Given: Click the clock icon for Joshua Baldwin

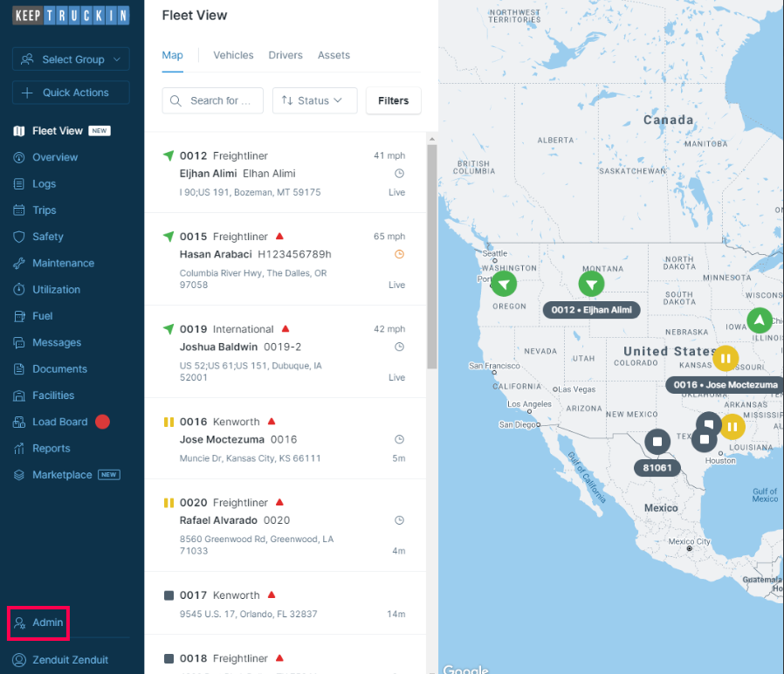Looking at the screenshot, I should (x=400, y=347).
